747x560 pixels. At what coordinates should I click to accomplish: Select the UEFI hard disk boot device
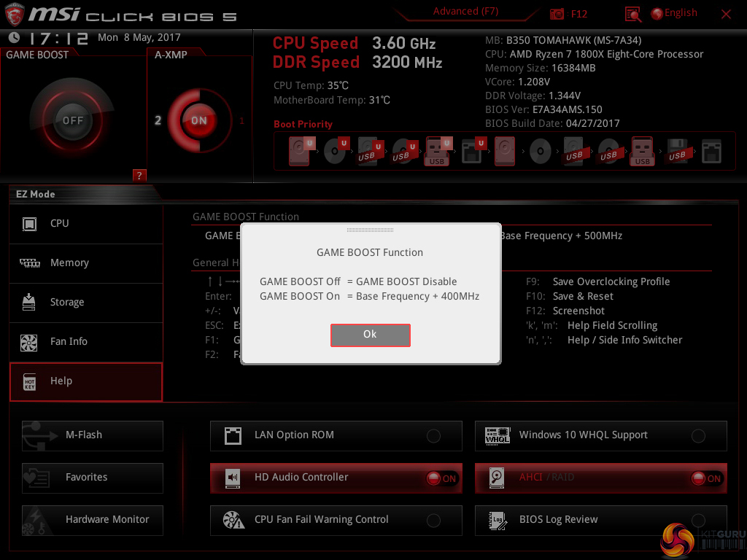(301, 151)
